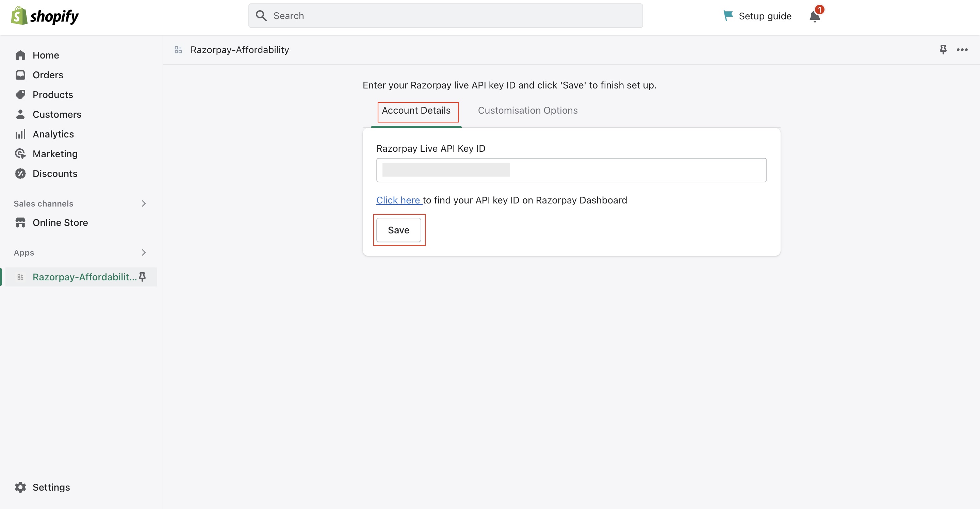Click the Shopify logo

(45, 16)
